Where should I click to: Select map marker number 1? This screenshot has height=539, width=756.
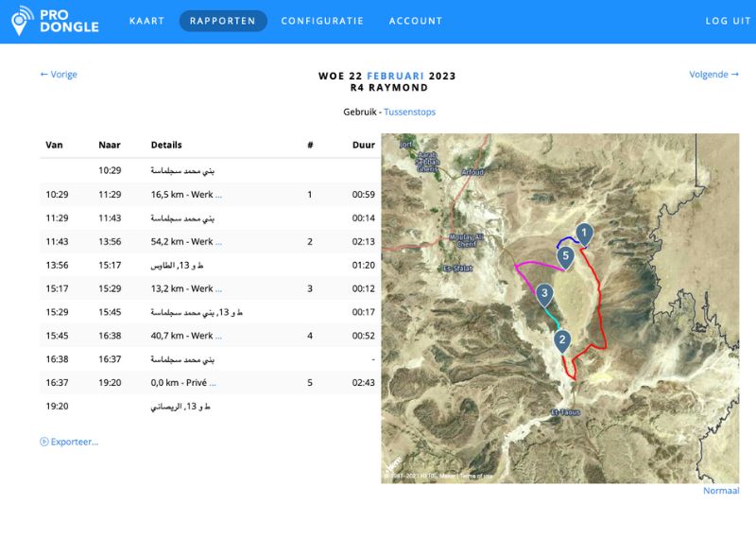584,233
